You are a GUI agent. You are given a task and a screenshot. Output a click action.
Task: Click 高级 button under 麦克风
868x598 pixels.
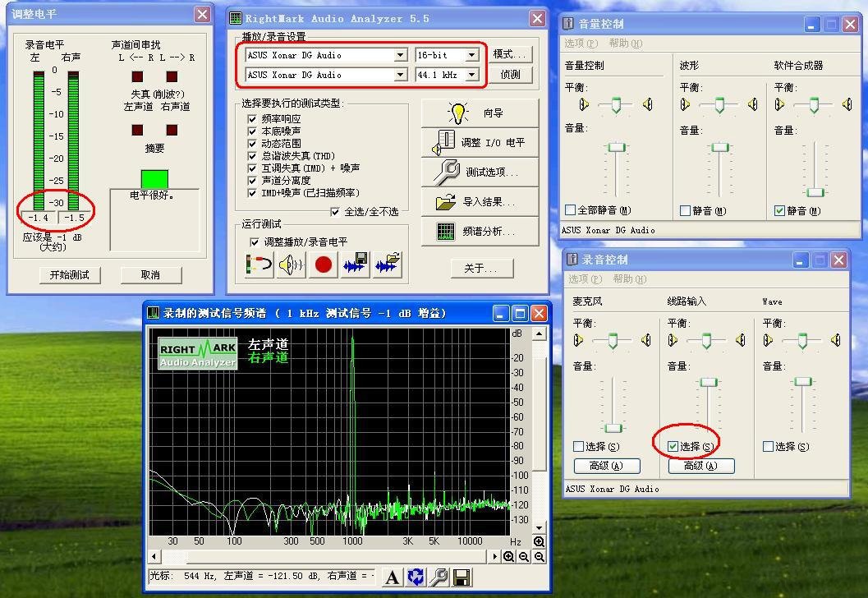click(607, 467)
